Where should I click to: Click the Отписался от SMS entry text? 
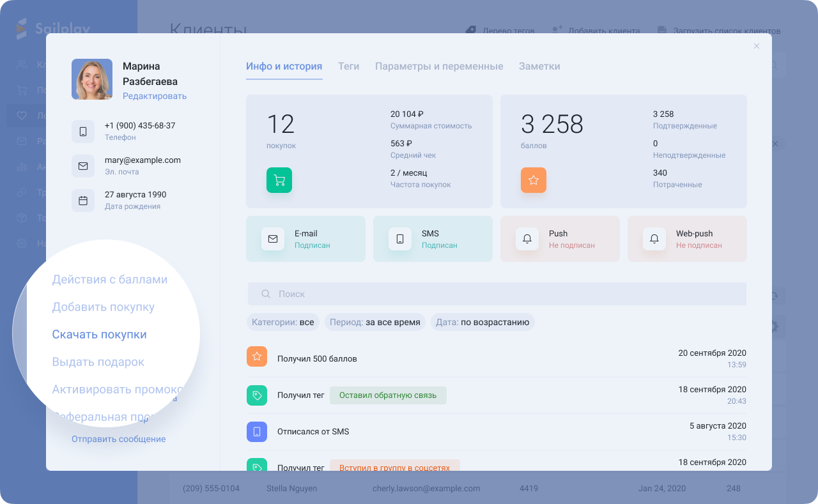[313, 432]
